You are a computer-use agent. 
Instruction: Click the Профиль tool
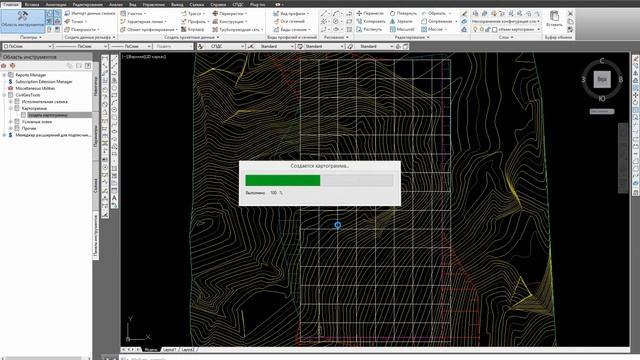(x=195, y=21)
